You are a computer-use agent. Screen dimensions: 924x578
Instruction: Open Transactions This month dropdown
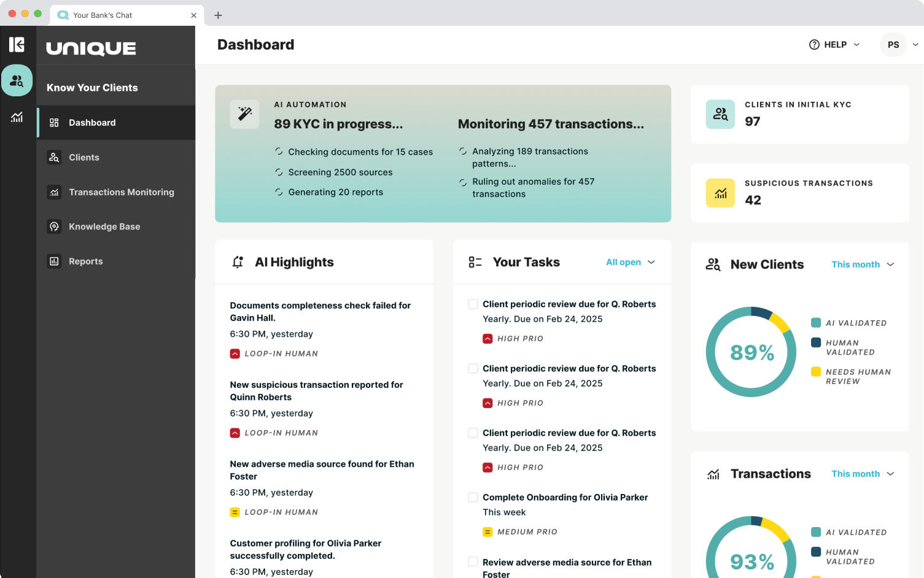pyautogui.click(x=863, y=474)
